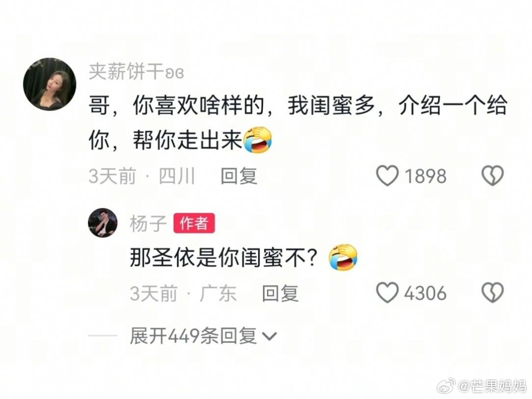Click the red 作者 badge
532x399 pixels.
[x=194, y=223]
